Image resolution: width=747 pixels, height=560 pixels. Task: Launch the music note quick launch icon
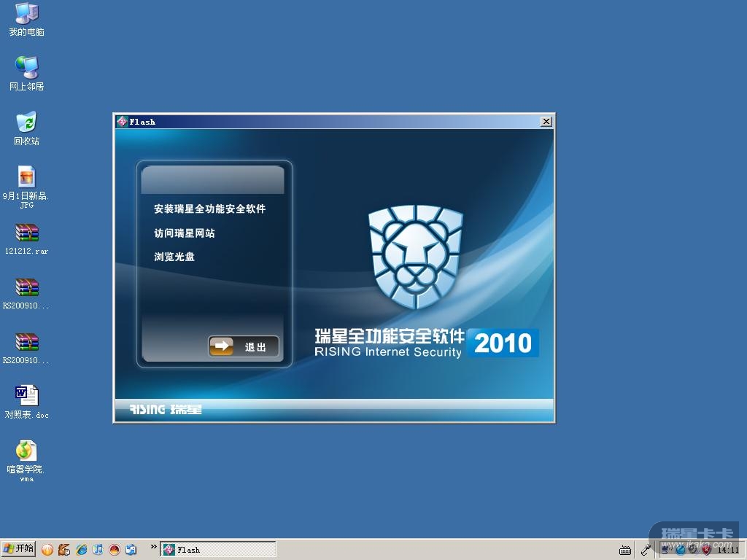click(98, 550)
